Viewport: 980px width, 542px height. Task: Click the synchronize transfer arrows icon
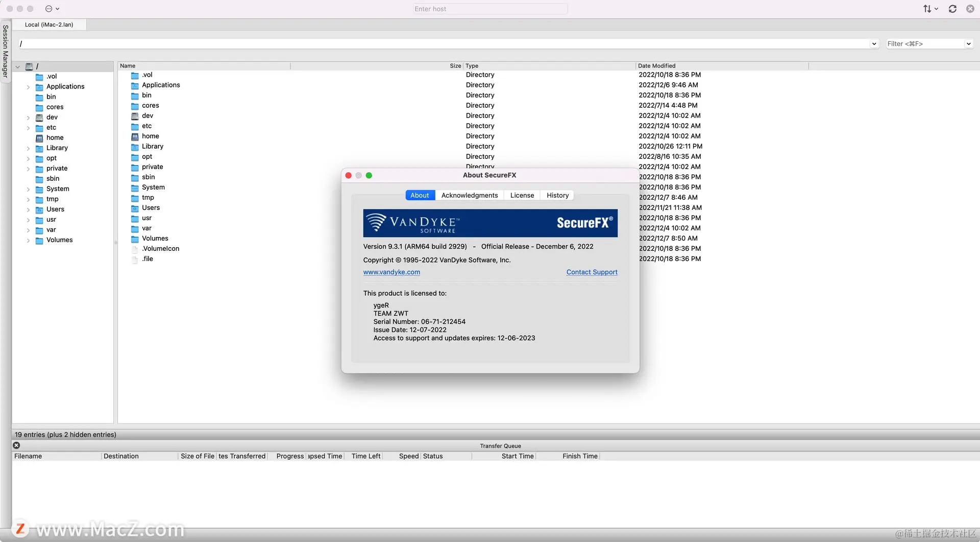coord(927,9)
